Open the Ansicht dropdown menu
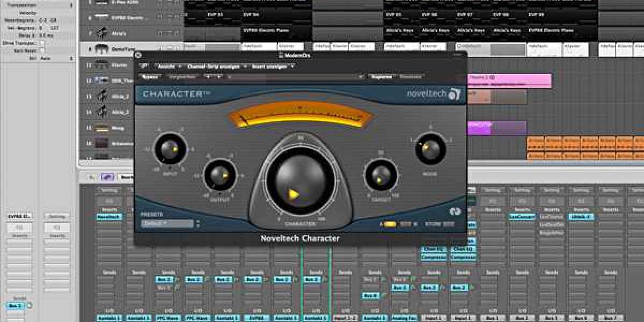Viewport: 644px width, 322px height. [167, 67]
